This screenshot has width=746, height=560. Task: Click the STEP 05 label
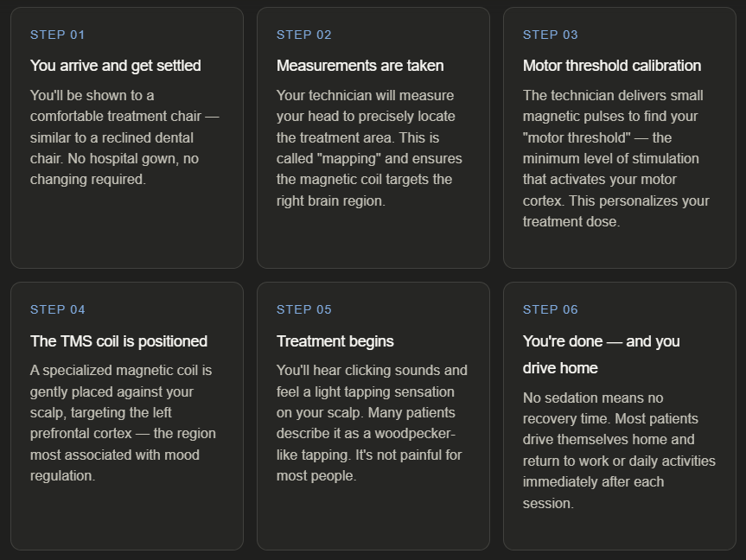tap(304, 309)
